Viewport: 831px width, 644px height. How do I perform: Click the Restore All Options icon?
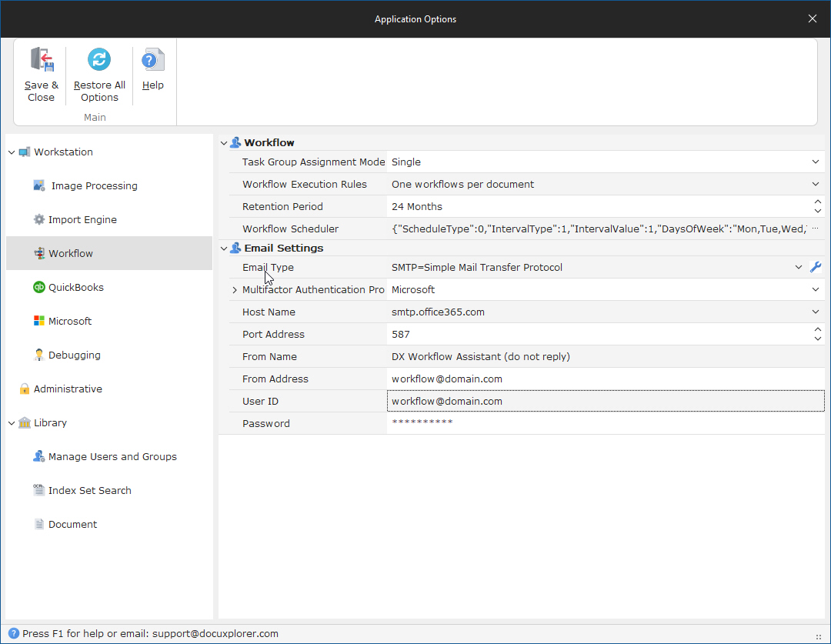coord(99,60)
